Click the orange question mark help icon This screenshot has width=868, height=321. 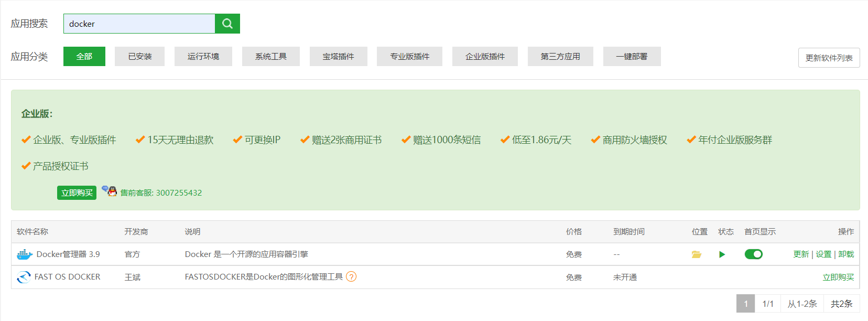pos(351,276)
